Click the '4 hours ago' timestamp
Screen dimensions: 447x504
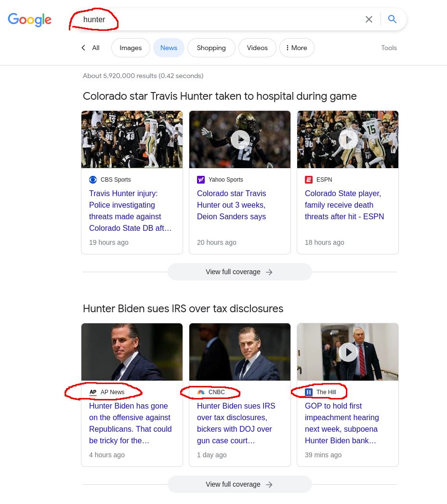coord(106,455)
